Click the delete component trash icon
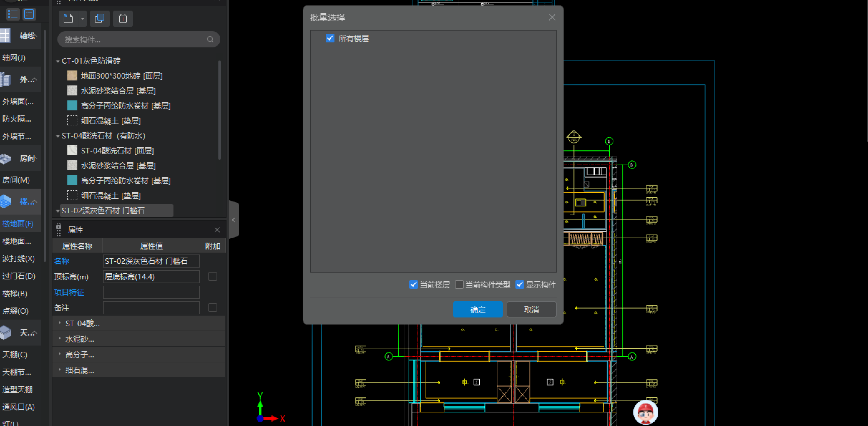 123,18
